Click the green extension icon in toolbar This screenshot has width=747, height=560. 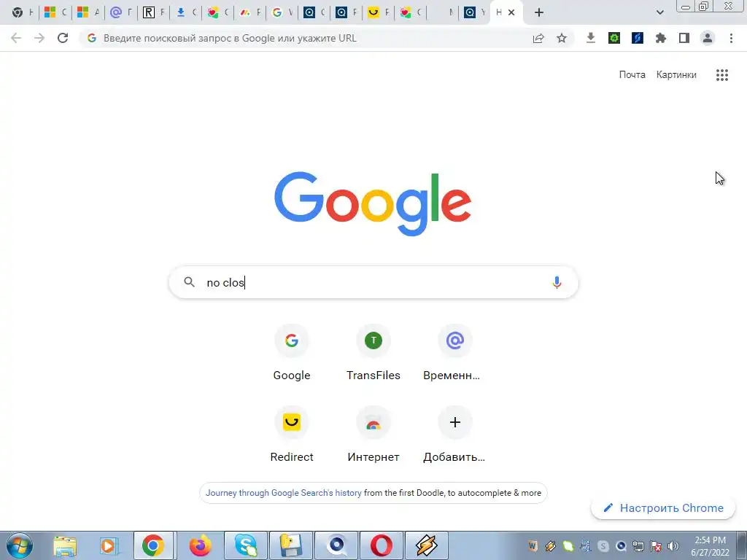[614, 38]
